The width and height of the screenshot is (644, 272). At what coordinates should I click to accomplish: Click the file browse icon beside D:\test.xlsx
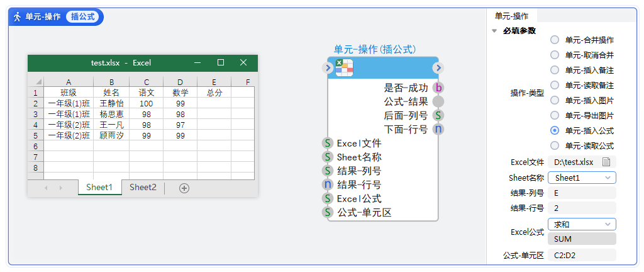[x=606, y=162]
